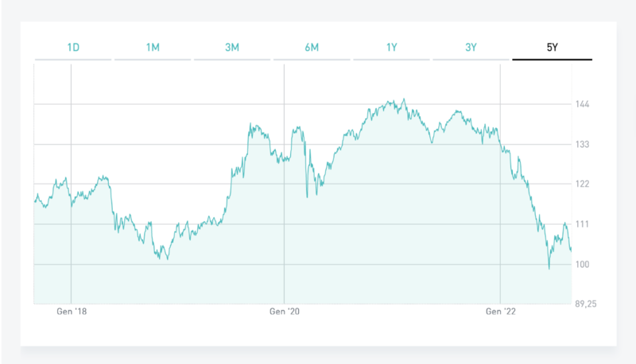Click the active 5Y tab
636x364 pixels.
552,48
